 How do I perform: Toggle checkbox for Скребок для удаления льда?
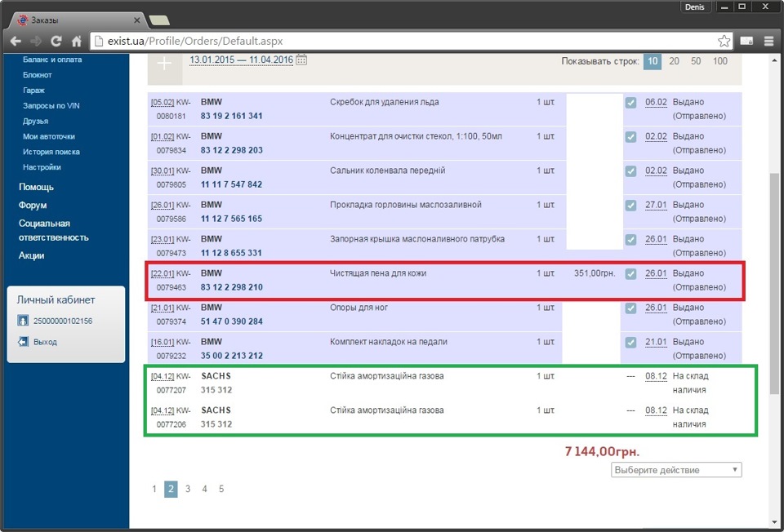631,103
